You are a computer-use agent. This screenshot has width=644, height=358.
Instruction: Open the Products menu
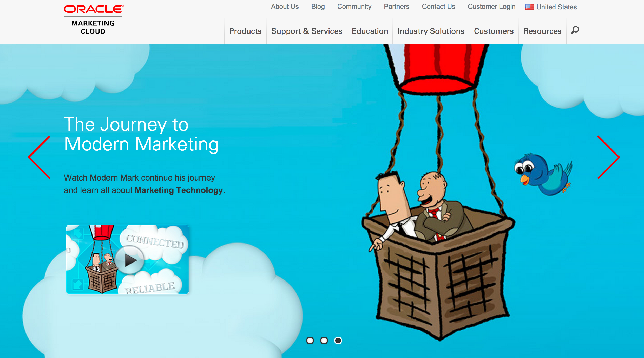245,31
